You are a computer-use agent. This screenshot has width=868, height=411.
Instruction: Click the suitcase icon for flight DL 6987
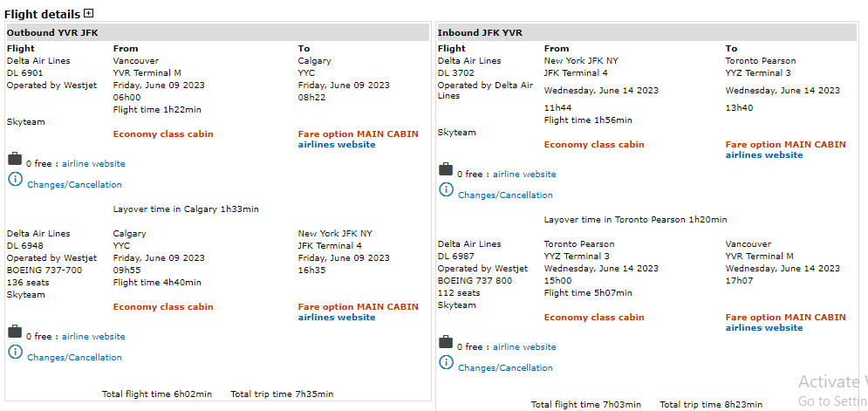click(x=445, y=342)
